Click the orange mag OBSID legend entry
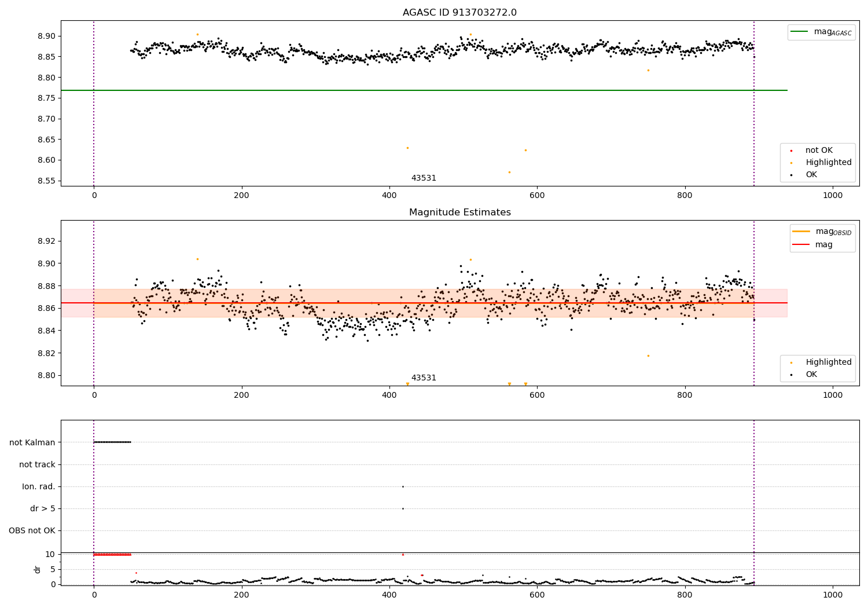The image size is (868, 608). pyautogui.click(x=822, y=232)
